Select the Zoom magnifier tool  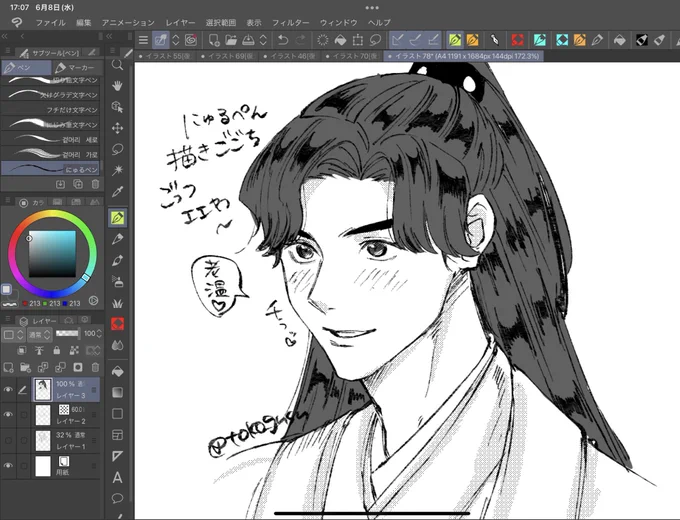click(117, 65)
